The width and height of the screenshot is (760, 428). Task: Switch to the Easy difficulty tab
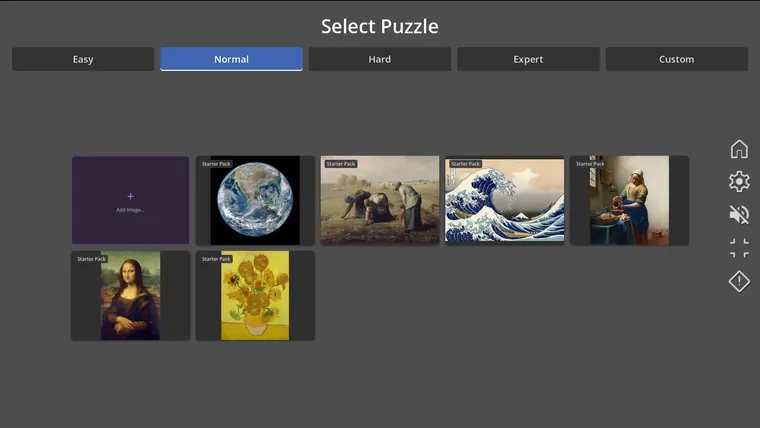coord(83,59)
